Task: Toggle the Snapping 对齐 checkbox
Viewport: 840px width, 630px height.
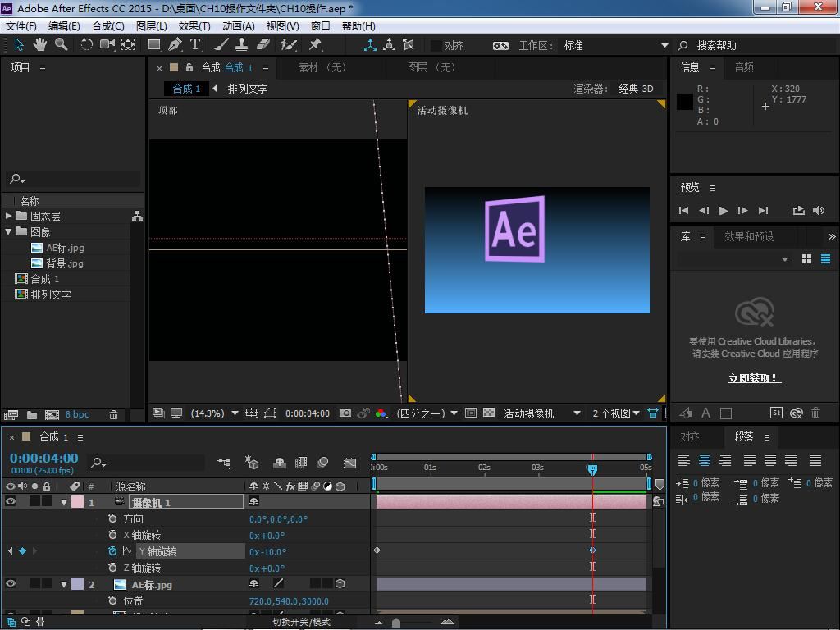Action: click(436, 46)
